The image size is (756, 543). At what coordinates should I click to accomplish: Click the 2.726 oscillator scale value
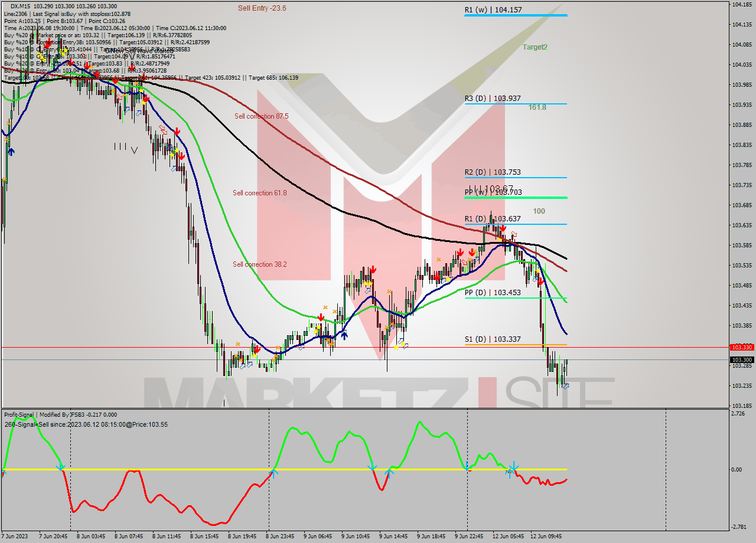pos(739,414)
